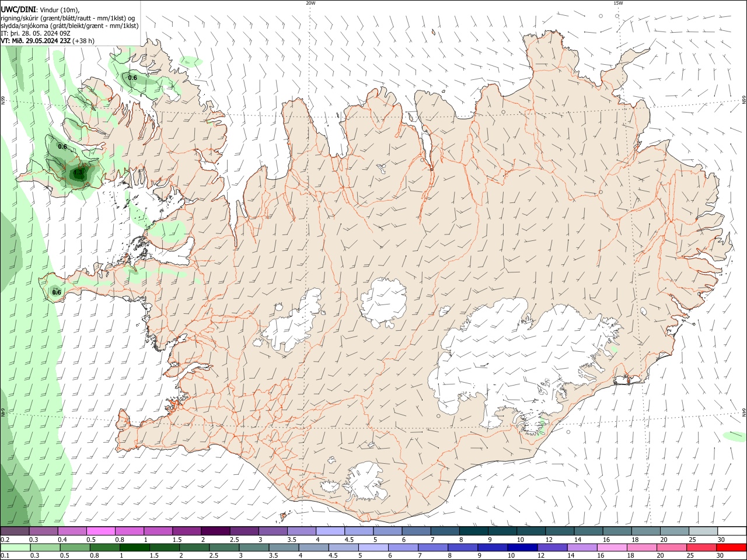This screenshot has width=747, height=560.
Task: Select the royal blue 9 mm rain swatch
Action: [493, 548]
